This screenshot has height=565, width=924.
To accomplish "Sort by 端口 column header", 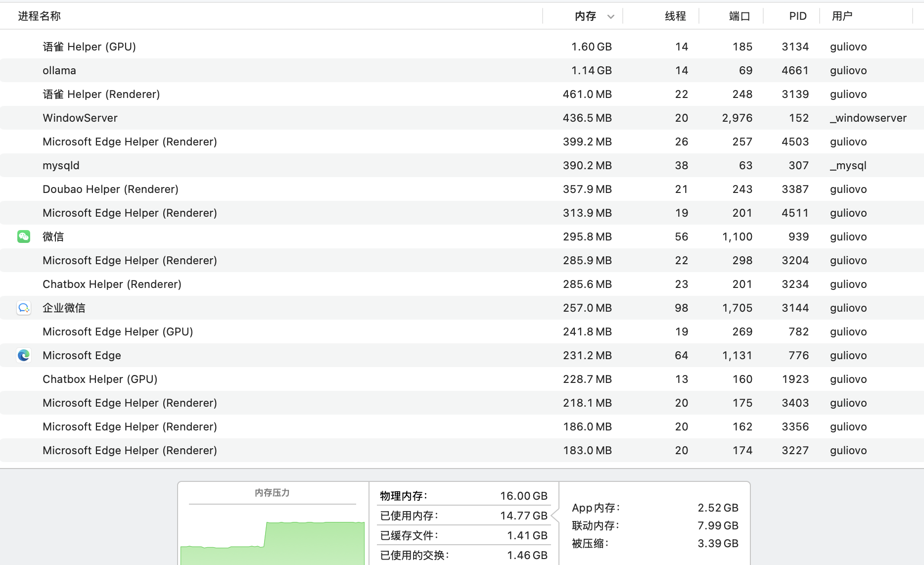I will [739, 16].
